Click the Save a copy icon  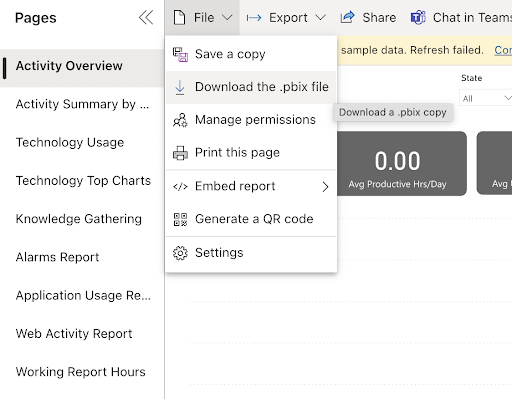pos(180,54)
